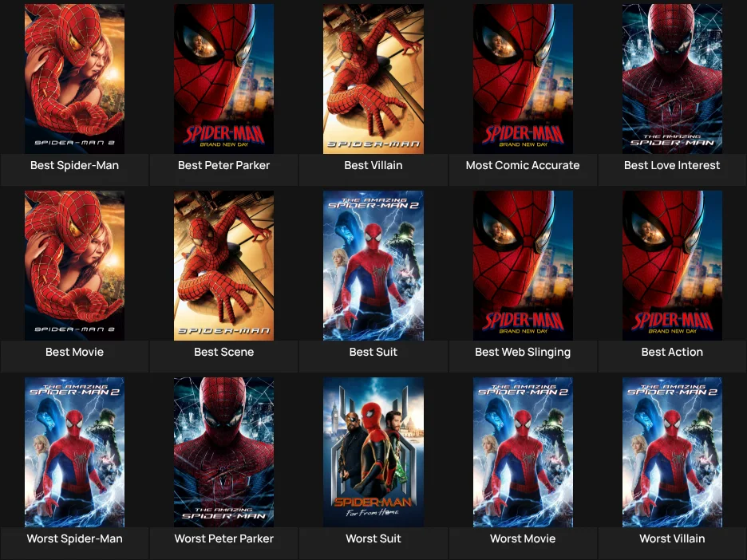Select the "Worst Spider-Man" caption

(x=74, y=538)
